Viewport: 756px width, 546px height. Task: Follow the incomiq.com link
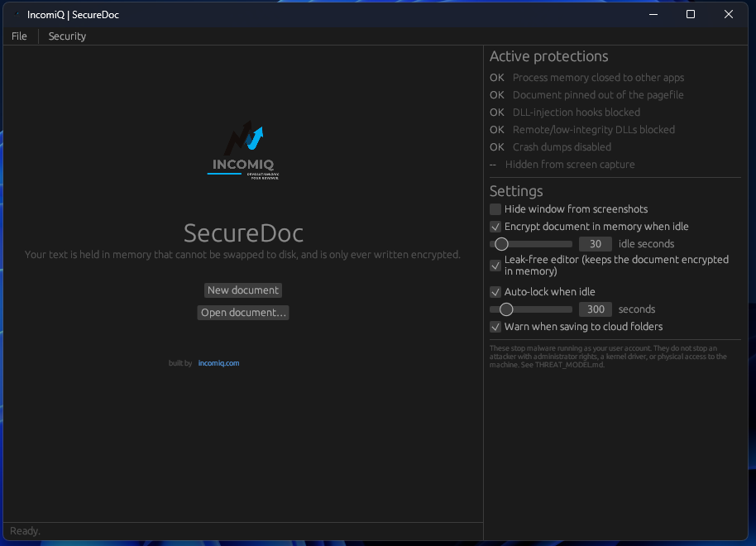coord(218,363)
